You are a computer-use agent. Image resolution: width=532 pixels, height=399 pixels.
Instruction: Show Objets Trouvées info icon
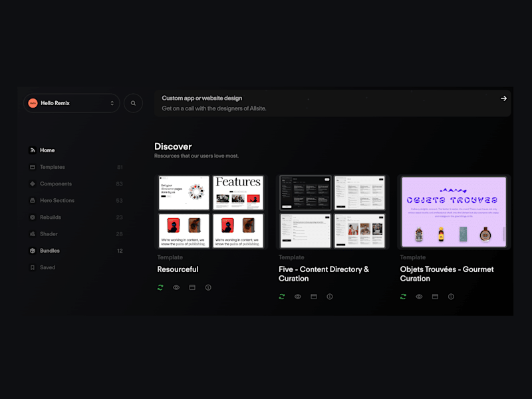pos(451,297)
